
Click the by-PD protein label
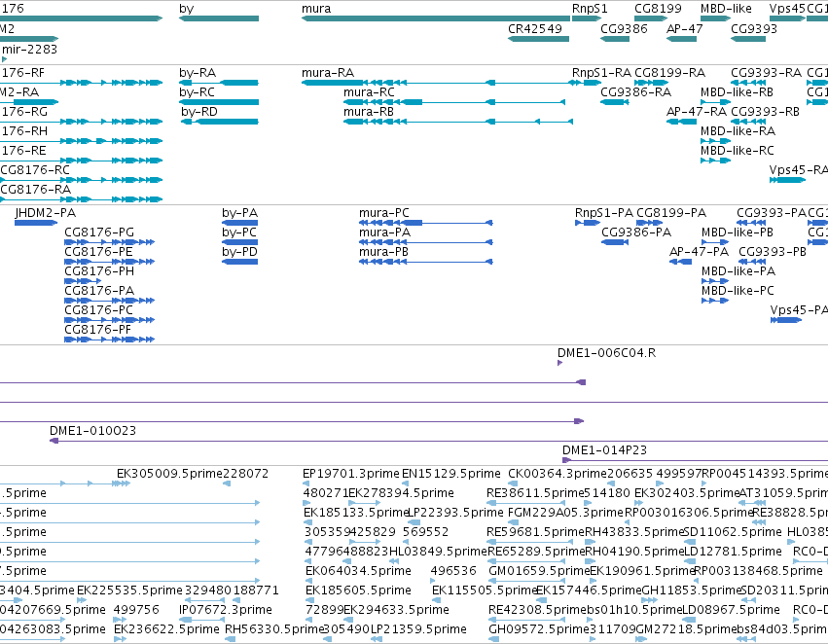pos(239,252)
